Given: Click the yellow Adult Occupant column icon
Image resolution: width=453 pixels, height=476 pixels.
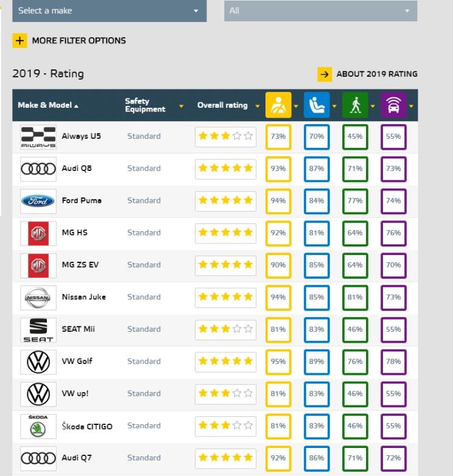Looking at the screenshot, I should (278, 105).
